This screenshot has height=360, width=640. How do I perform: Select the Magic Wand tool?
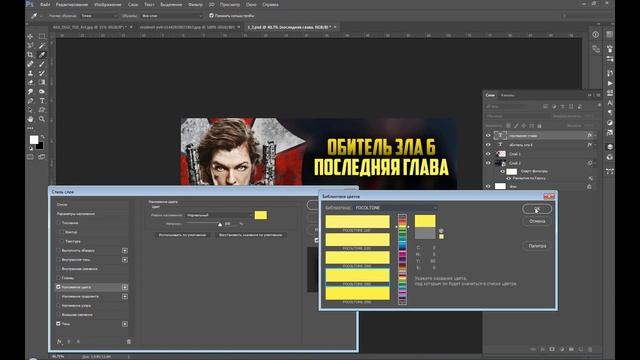(x=42, y=46)
